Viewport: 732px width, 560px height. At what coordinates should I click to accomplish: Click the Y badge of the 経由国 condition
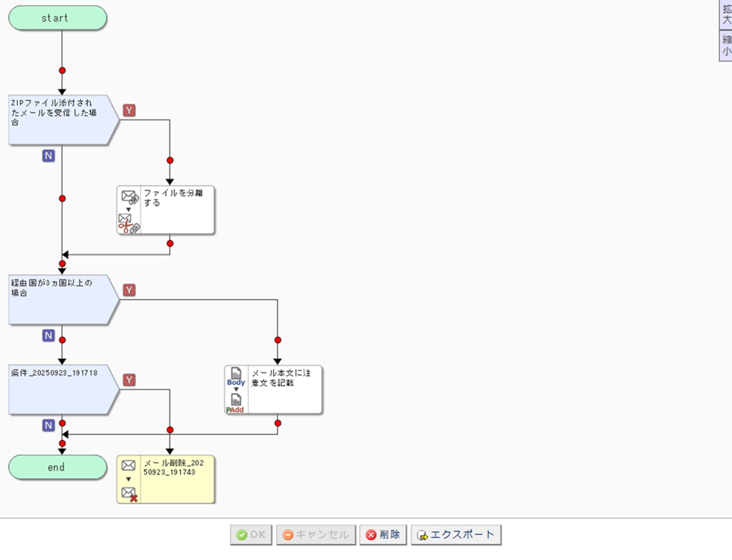129,290
